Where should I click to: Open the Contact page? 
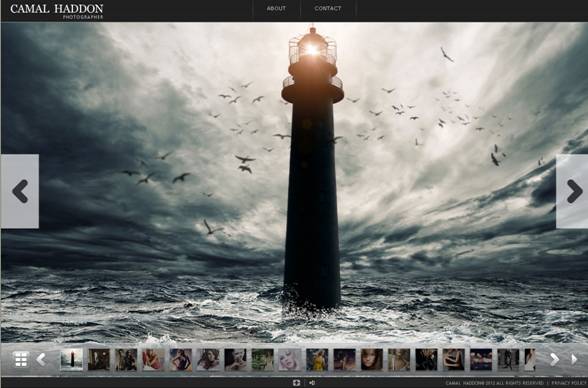point(328,8)
